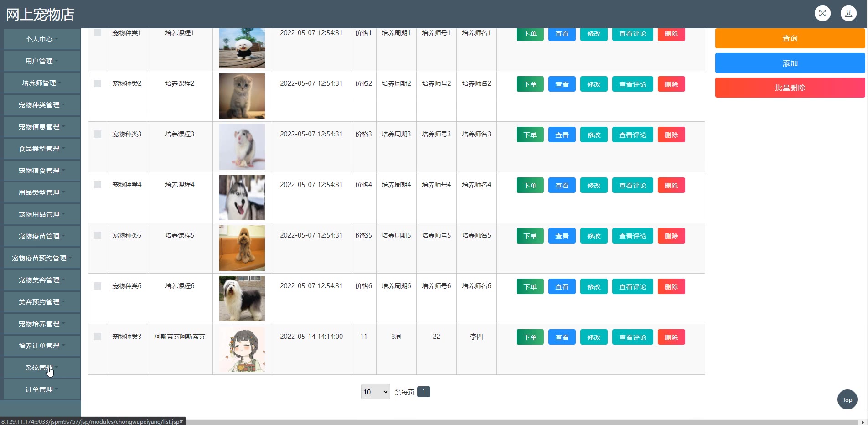Check the row checkbox for 阿斯蒂芬阿斯蒂芬
This screenshot has width=868, height=425.
[98, 337]
